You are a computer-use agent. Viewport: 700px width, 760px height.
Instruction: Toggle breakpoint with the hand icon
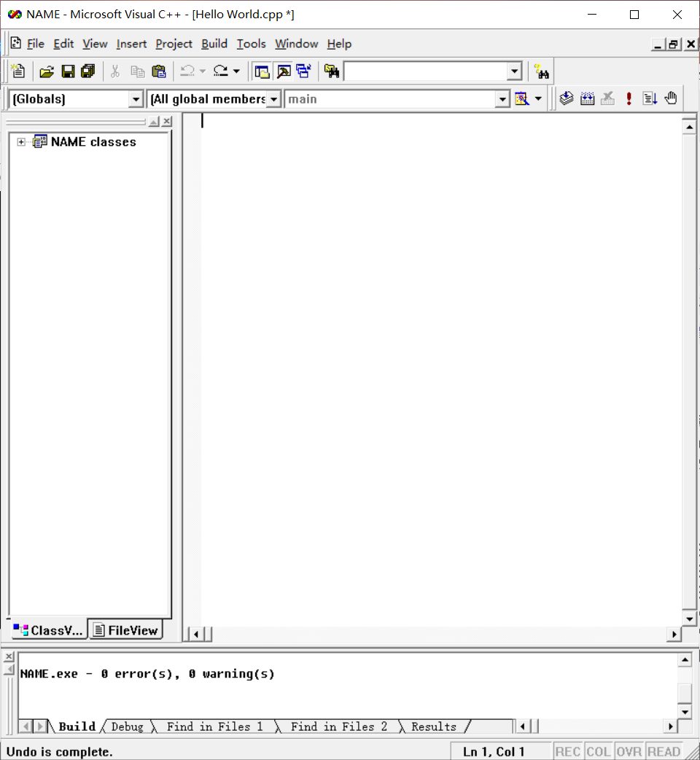click(671, 98)
